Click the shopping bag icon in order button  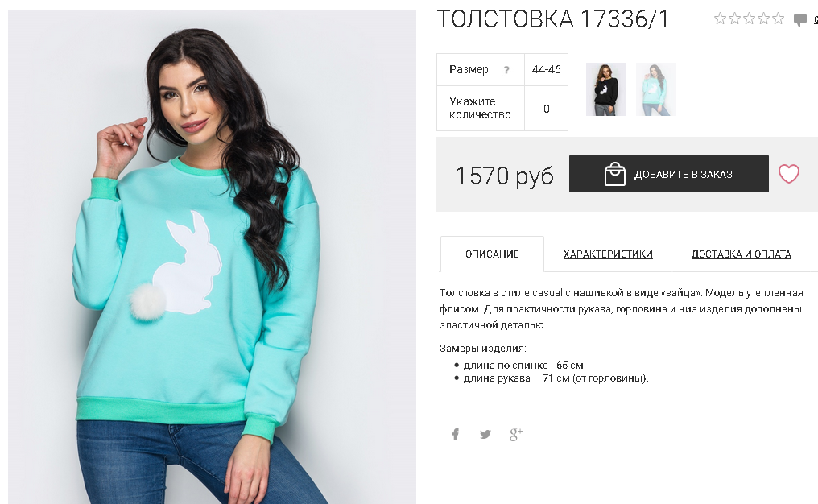coord(614,174)
